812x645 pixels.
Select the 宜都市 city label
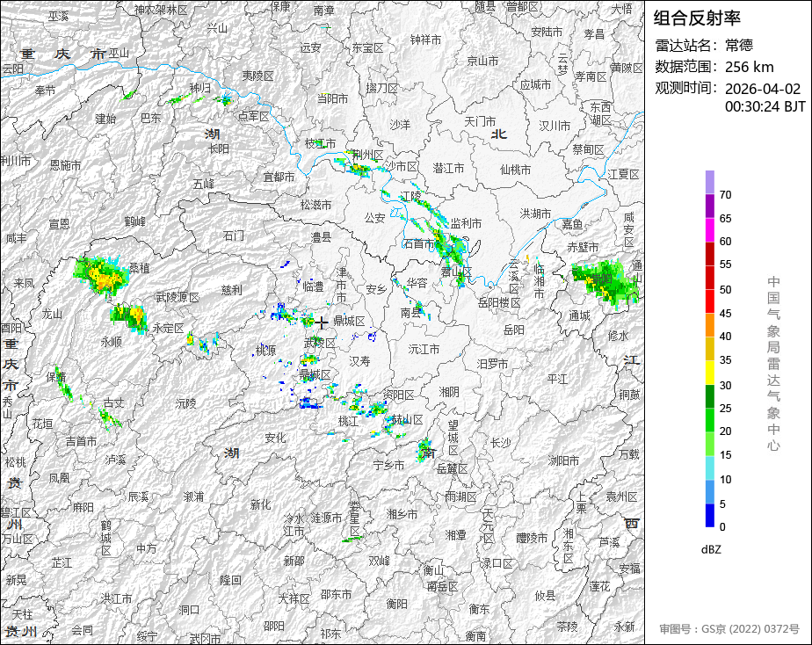pyautogui.click(x=279, y=177)
